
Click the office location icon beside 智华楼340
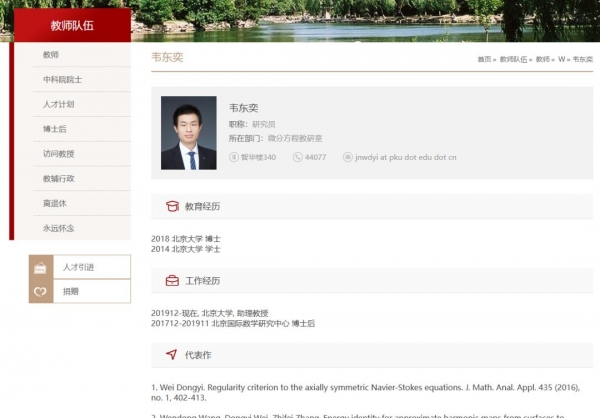pyautogui.click(x=234, y=157)
